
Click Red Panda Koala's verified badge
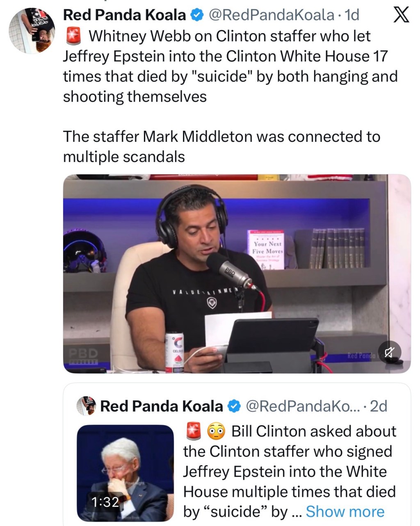(x=196, y=14)
